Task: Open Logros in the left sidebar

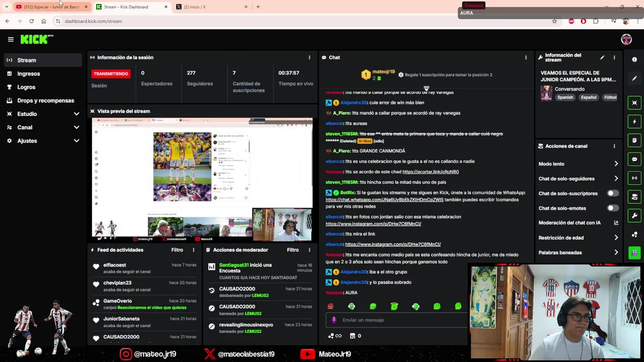Action: pos(43,87)
